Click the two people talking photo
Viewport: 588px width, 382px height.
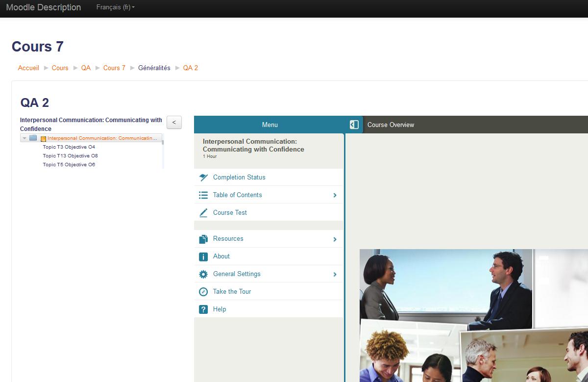[x=446, y=289]
